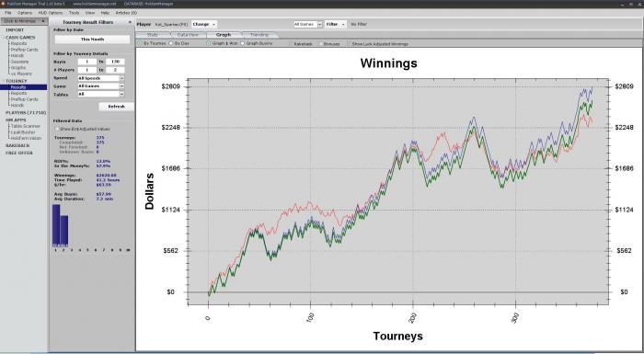Open the Filter dropdown button
The width and height of the screenshot is (644, 354).
click(335, 24)
